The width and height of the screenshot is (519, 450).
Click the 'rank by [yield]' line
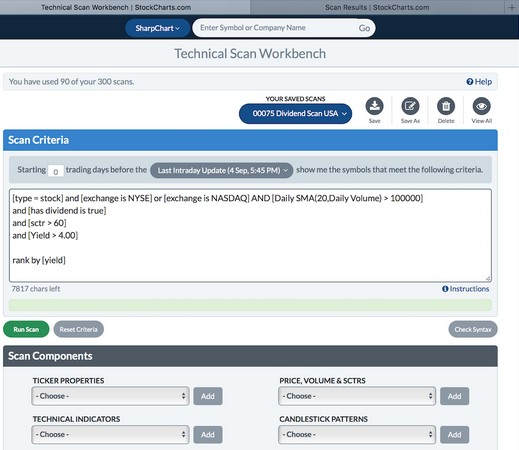pos(39,260)
